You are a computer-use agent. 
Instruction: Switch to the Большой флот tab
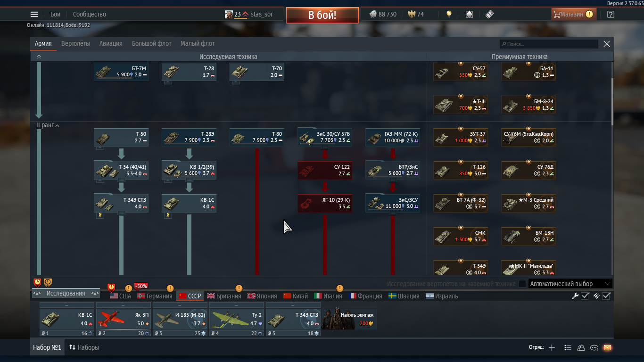click(152, 43)
